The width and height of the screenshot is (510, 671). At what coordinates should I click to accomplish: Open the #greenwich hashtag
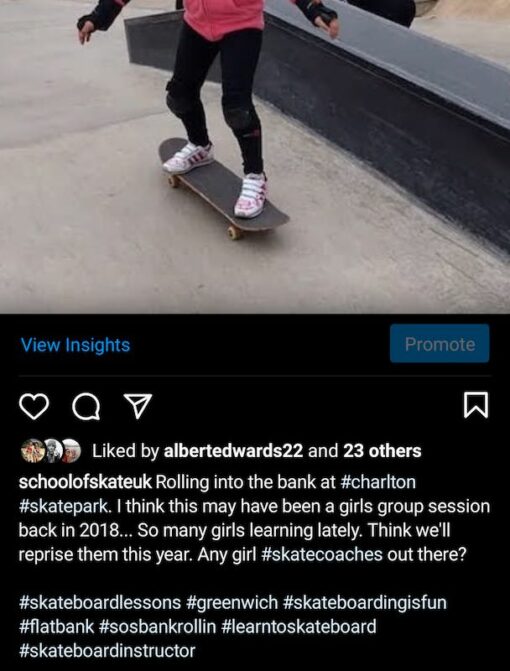(x=232, y=603)
